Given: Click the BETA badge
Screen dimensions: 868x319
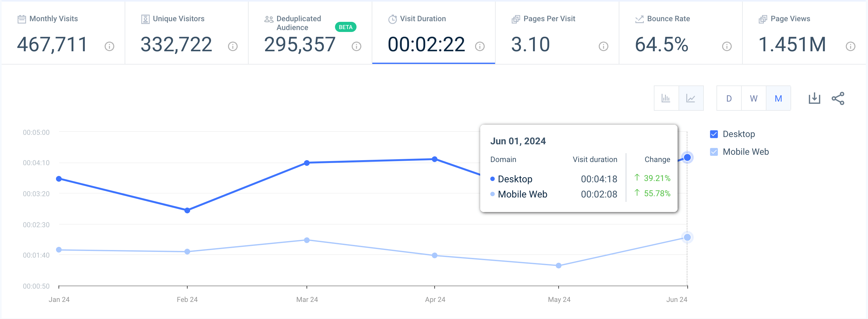Looking at the screenshot, I should [345, 27].
